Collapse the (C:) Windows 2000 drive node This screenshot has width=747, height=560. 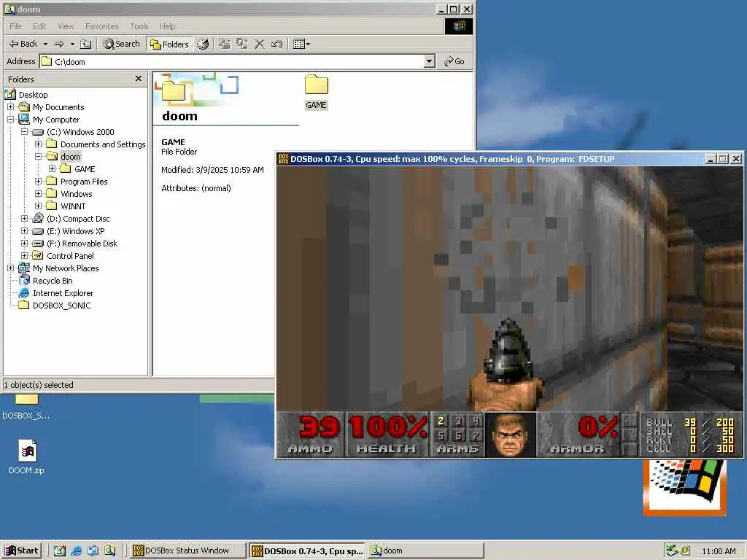pyautogui.click(x=24, y=132)
